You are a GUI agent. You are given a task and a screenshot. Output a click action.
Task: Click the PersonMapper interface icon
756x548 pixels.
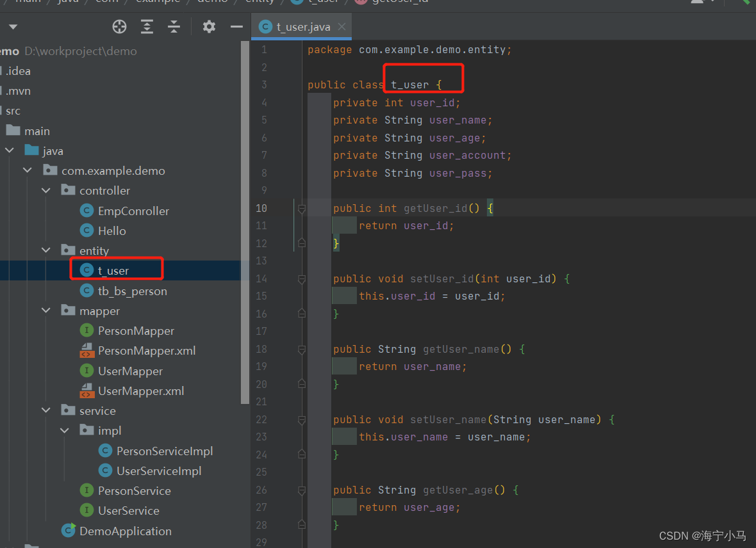pyautogui.click(x=86, y=330)
